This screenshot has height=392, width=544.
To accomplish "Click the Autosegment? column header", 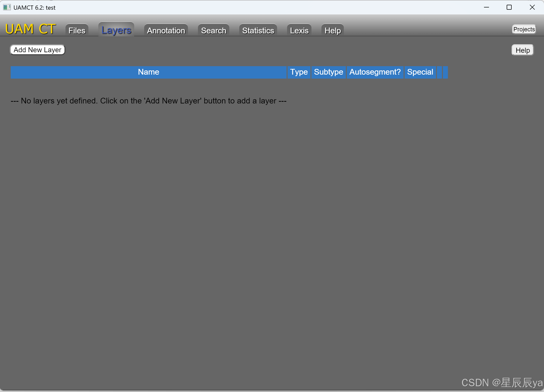I will click(x=375, y=72).
